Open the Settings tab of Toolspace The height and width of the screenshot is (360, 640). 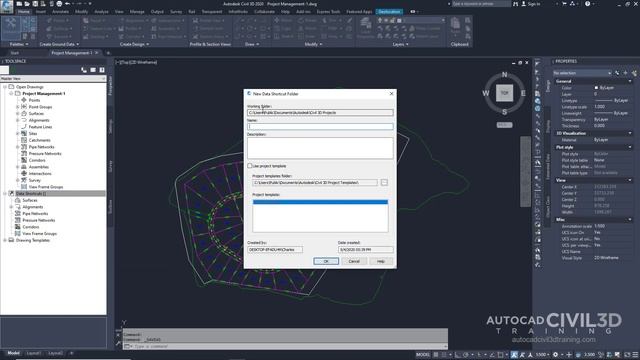(111, 126)
